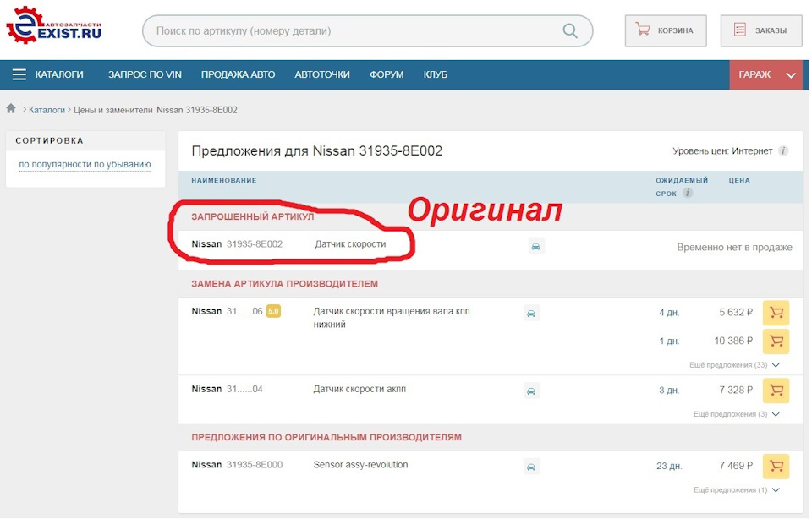Image resolution: width=812 pixels, height=519 pixels.
Task: Click description Датчик скорости акпп
Action: 359,389
